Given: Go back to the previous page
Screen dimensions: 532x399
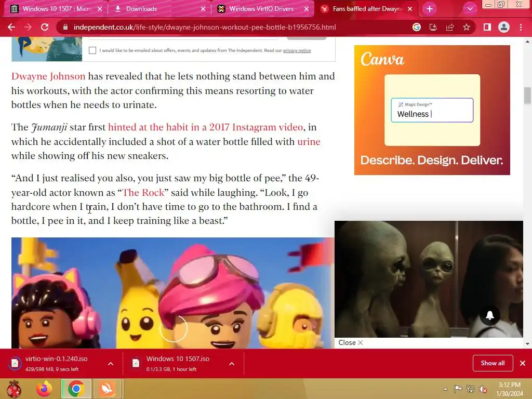Looking at the screenshot, I should coord(11,27).
